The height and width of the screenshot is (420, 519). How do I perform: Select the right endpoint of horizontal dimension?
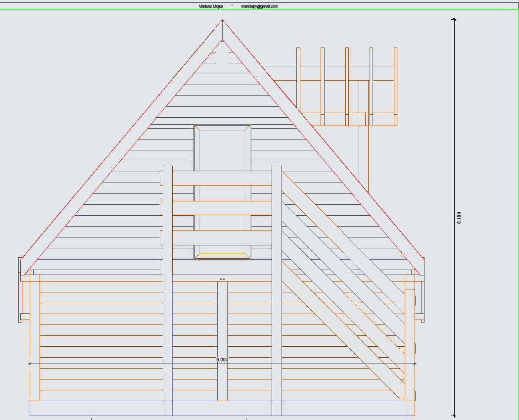[415, 364]
